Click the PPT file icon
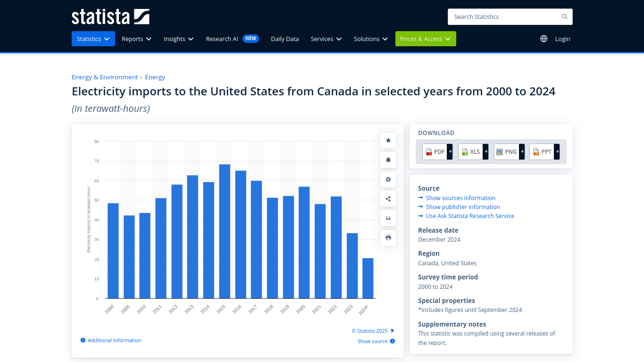 [536, 152]
